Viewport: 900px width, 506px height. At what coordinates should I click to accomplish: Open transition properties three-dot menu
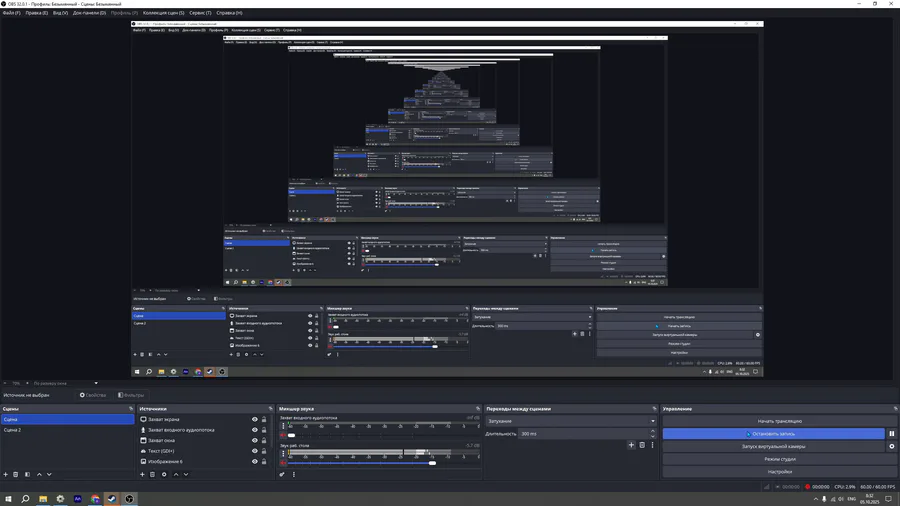(653, 445)
